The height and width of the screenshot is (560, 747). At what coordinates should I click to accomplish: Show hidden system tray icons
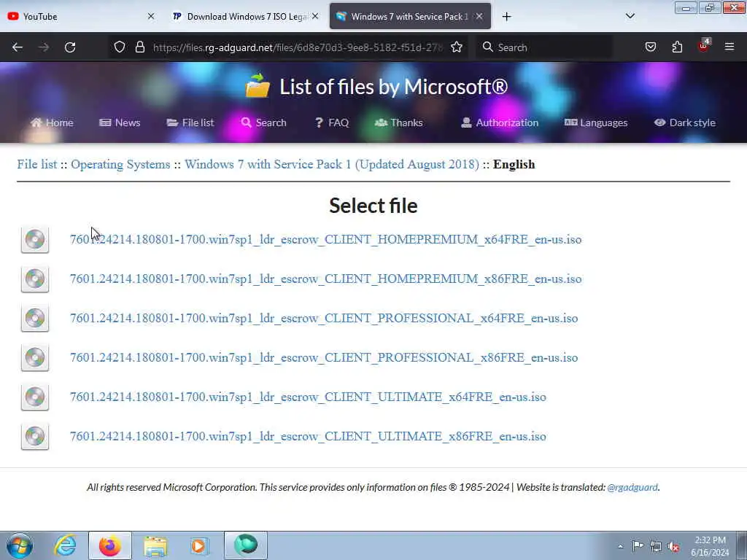click(620, 546)
